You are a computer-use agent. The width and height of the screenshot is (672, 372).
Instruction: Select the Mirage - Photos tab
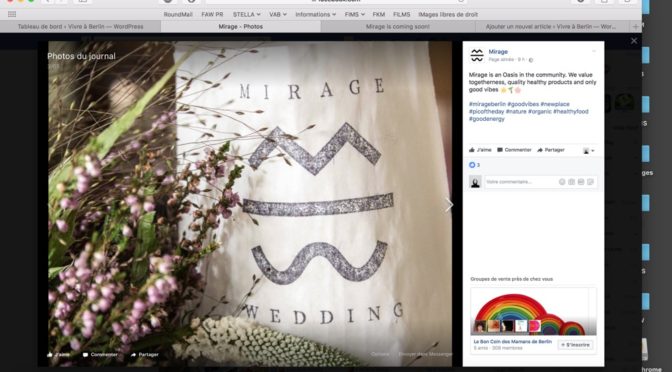pyautogui.click(x=241, y=27)
